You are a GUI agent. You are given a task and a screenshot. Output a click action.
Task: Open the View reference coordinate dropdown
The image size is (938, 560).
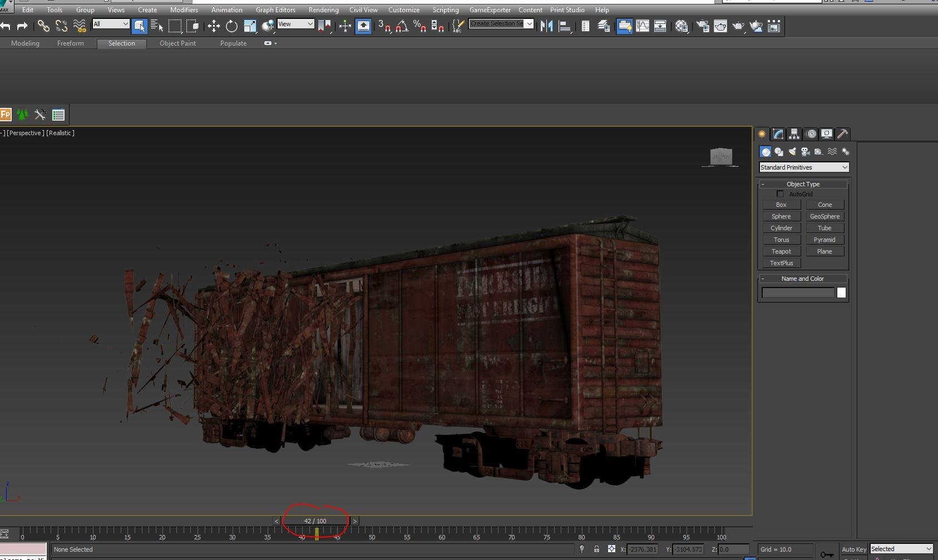pyautogui.click(x=295, y=24)
